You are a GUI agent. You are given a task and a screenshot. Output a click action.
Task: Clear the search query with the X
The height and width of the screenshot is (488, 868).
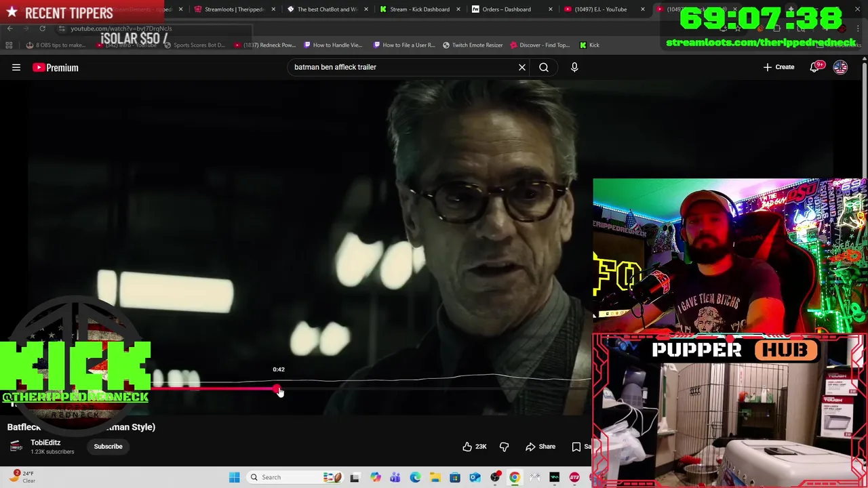pyautogui.click(x=522, y=67)
